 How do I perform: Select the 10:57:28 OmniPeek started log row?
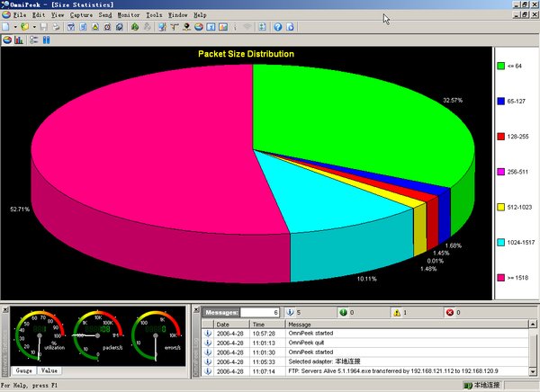(x=365, y=334)
